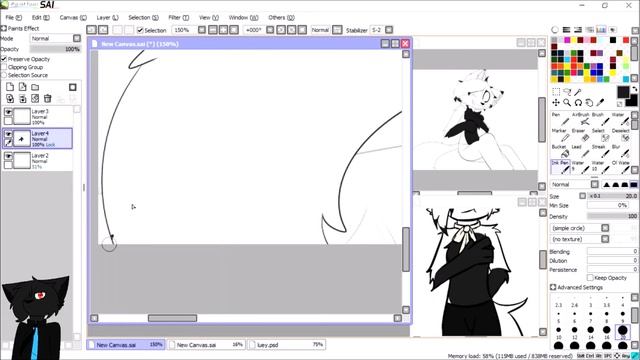Select the Layer2 row
640x360 pixels.
click(37, 161)
